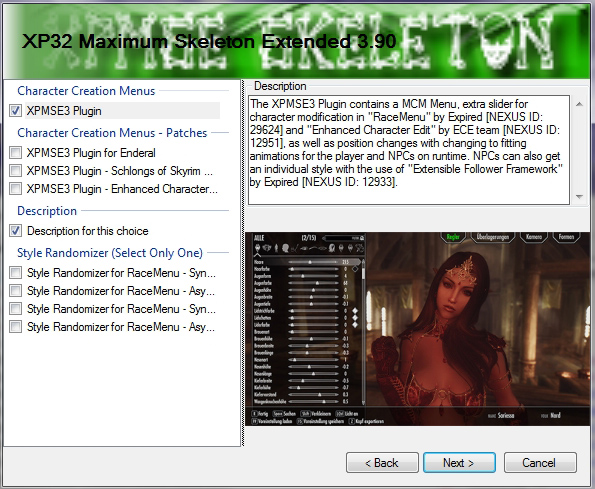Viewport: 595px width, 489px height.
Task: Check XPMSE3 Plugin - Enhanced Character option
Action: (x=15, y=189)
